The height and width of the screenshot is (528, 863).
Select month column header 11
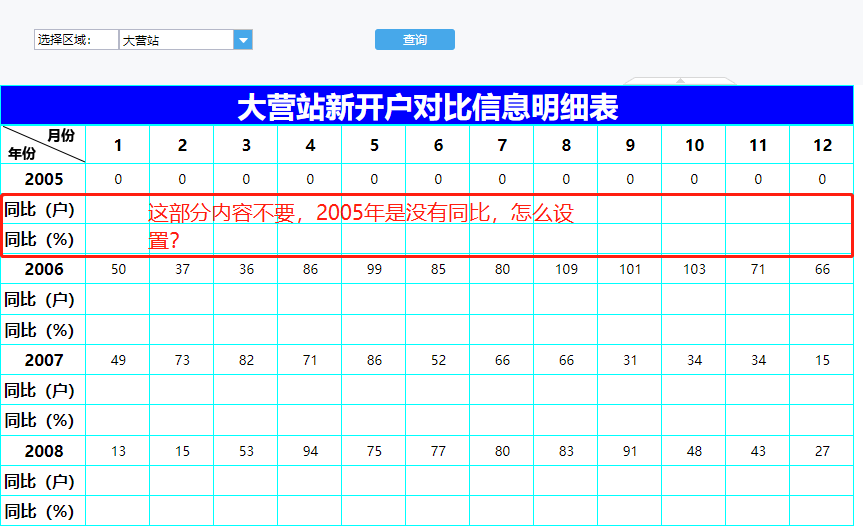[758, 145]
